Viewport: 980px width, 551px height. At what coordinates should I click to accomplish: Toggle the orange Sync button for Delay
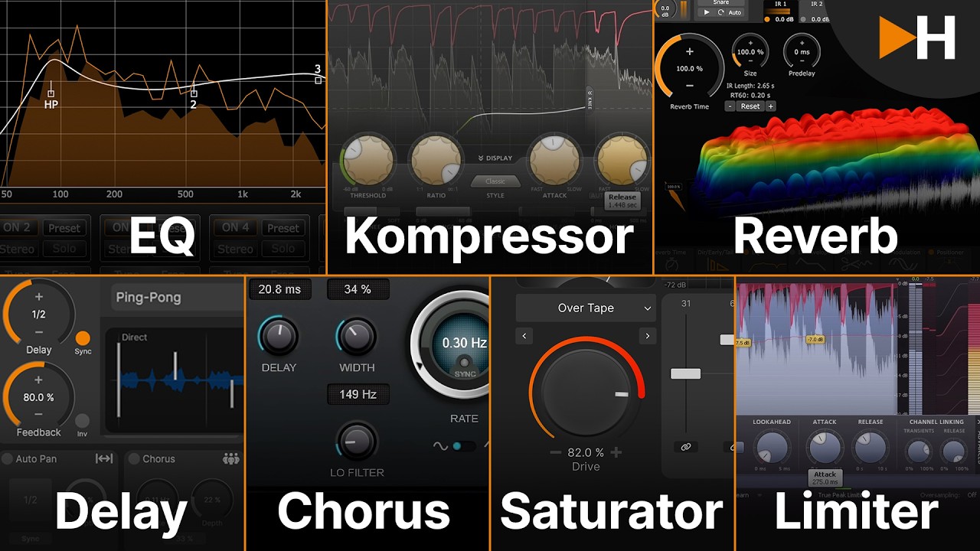(83, 338)
